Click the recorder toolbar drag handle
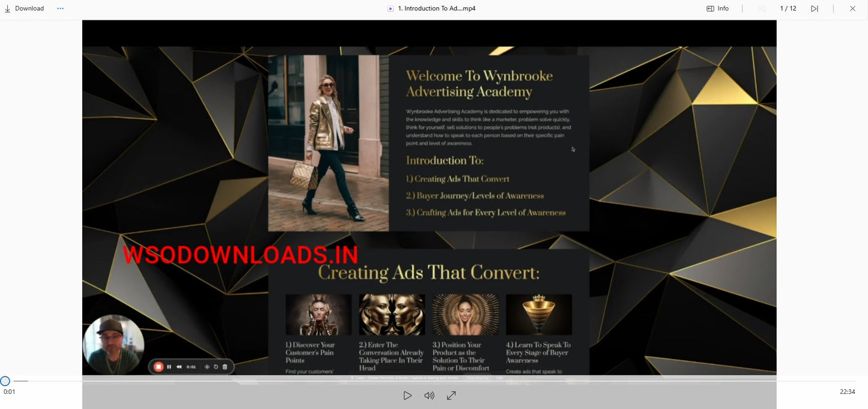 [207, 367]
